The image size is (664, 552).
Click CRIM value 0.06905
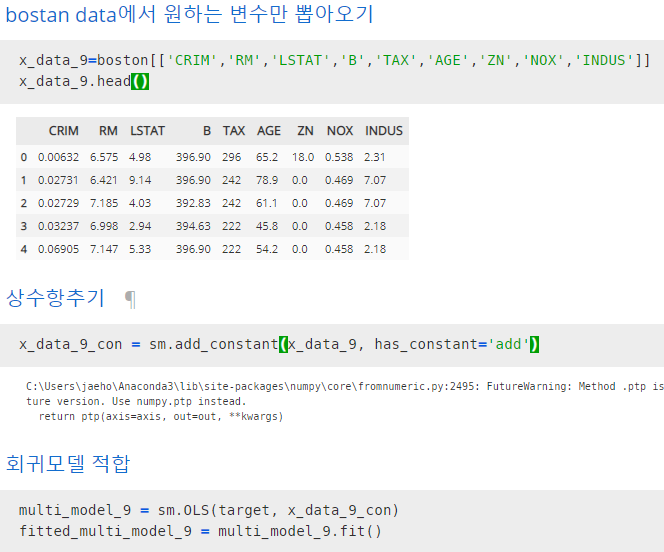[x=58, y=249]
